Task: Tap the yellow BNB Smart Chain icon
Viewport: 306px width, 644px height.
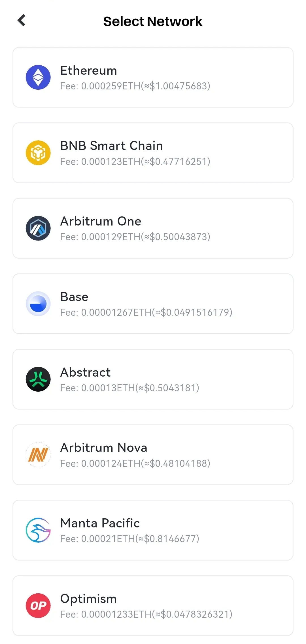Action: pyautogui.click(x=38, y=153)
